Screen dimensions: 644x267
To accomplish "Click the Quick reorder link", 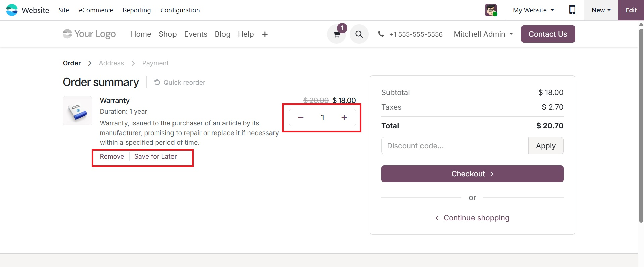I will coord(180,82).
